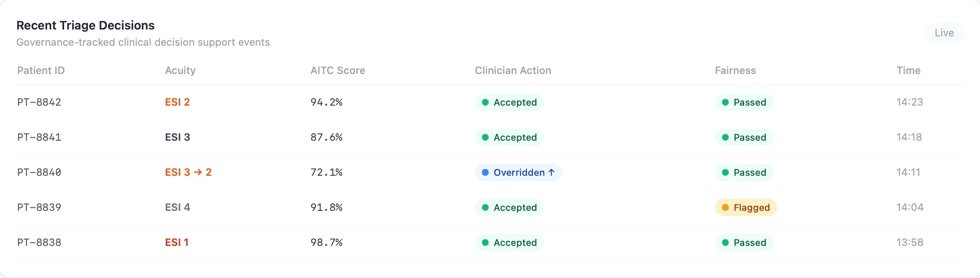This screenshot has width=980, height=278.
Task: Click the Clinician Action column header
Action: point(513,71)
